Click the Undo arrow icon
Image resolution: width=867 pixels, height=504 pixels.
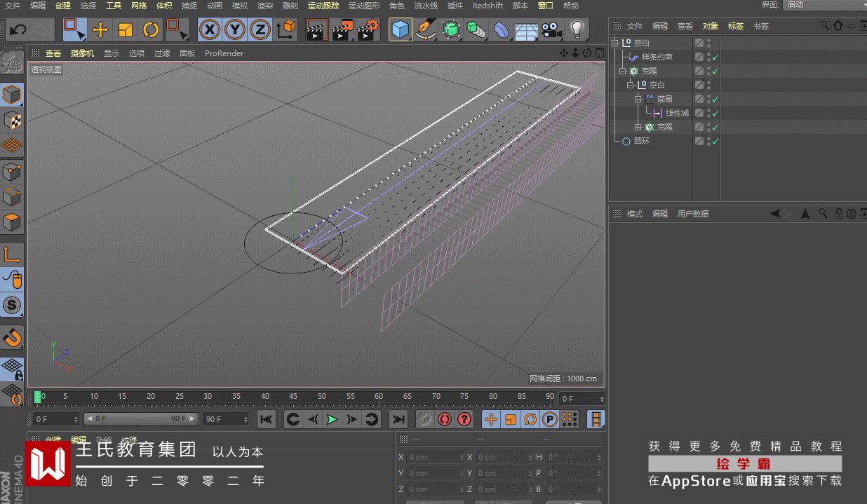pyautogui.click(x=18, y=29)
